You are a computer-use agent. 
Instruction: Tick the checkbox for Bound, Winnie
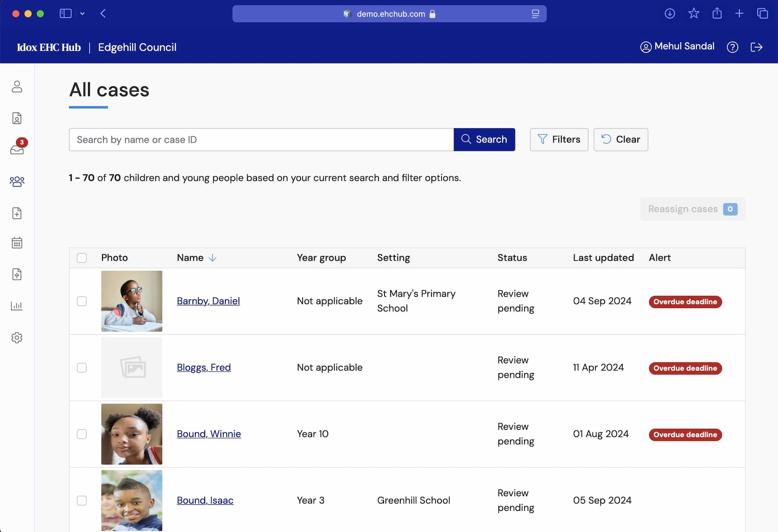point(82,434)
